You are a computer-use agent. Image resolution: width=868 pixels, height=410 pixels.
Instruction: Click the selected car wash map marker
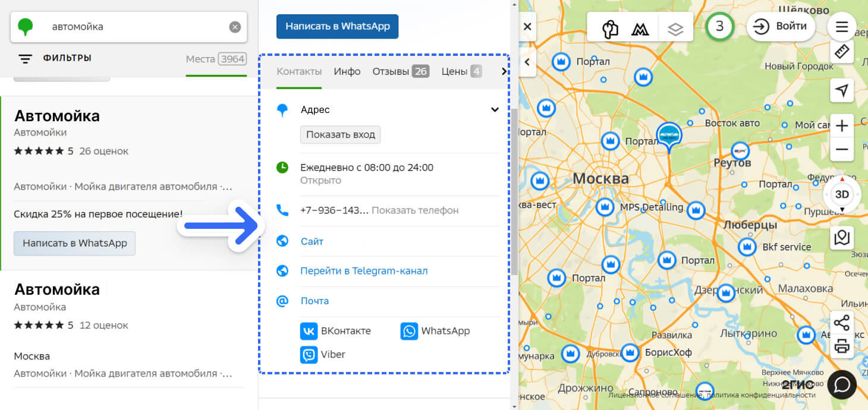[669, 137]
